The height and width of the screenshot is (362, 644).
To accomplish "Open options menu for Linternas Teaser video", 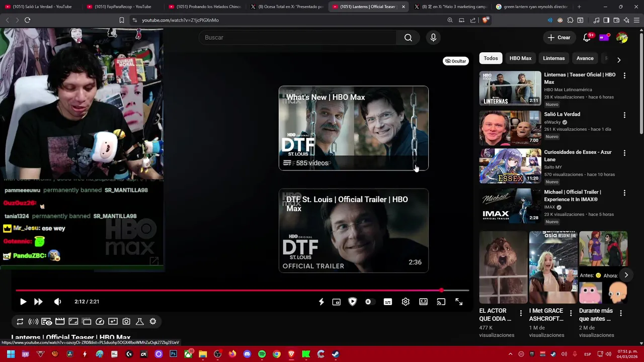I will click(624, 75).
